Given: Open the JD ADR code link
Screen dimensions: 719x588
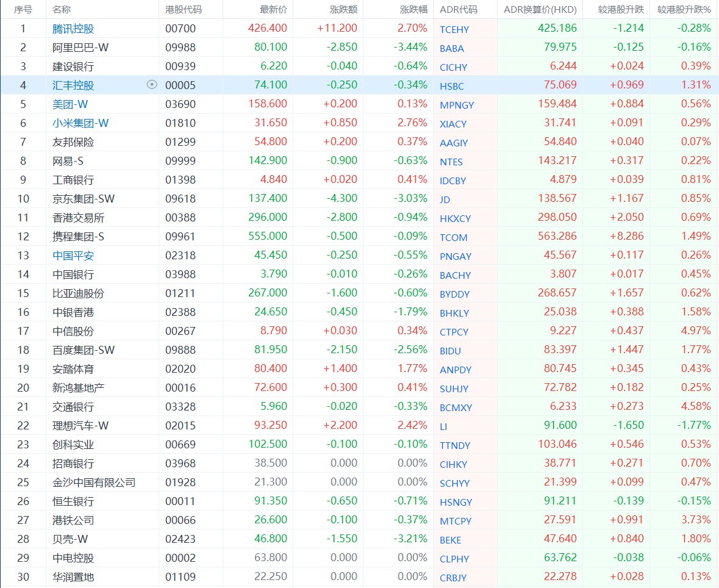Looking at the screenshot, I should point(445,200).
